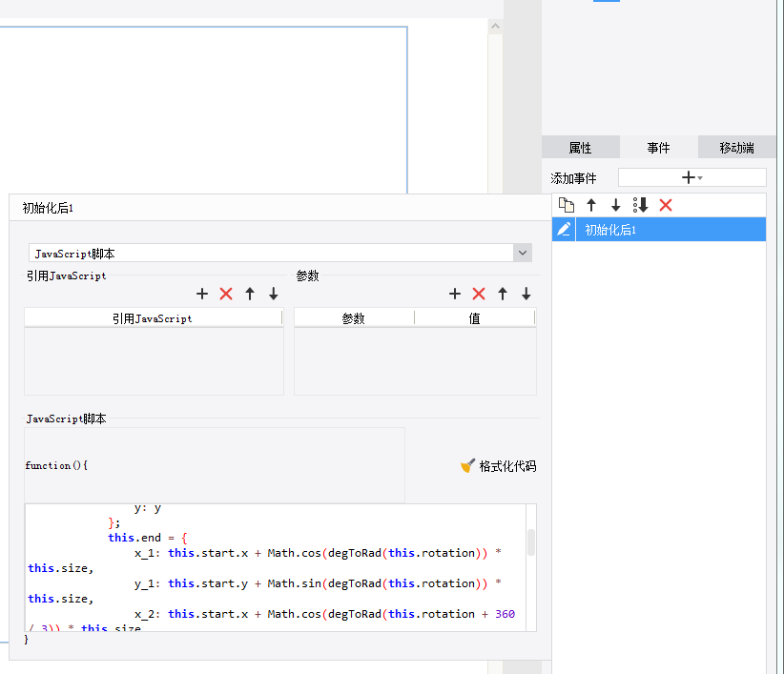784x674 pixels.
Task: Open the JavaScript脚本 type dropdown
Action: click(523, 253)
